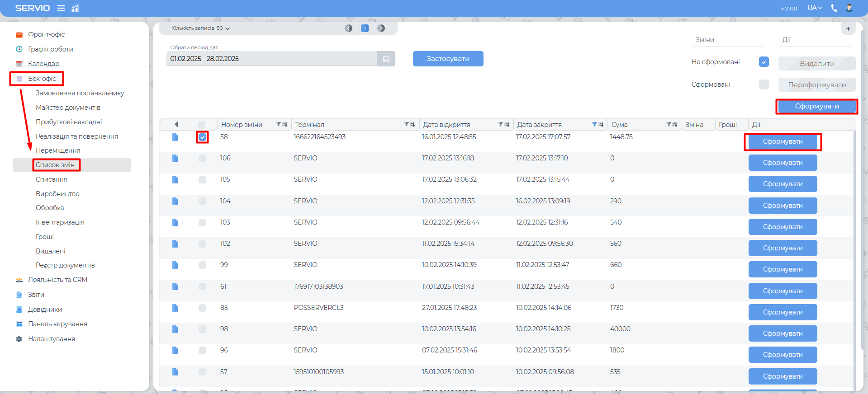Image resolution: width=868 pixels, height=394 pixels.
Task: Click Сформувати button for shift 104
Action: [x=783, y=206]
